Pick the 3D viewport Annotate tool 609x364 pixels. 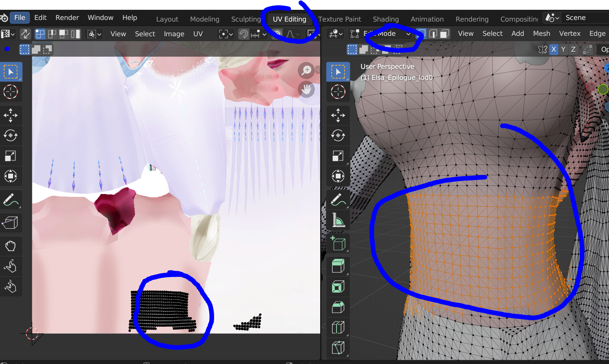click(x=338, y=200)
